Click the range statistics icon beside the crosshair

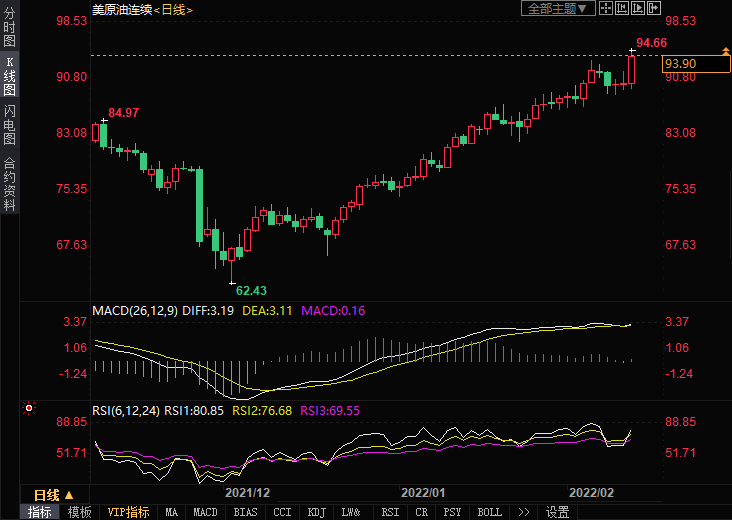[x=623, y=8]
